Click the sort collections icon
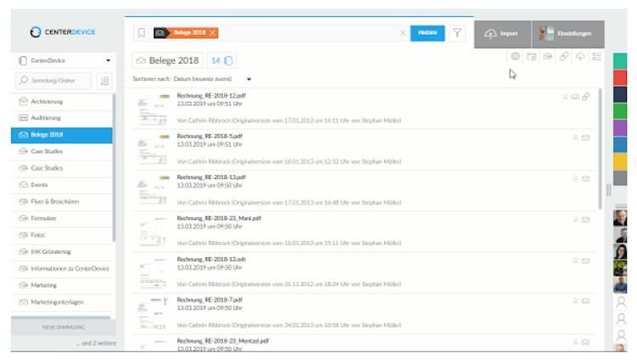The width and height of the screenshot is (637, 364). [104, 81]
